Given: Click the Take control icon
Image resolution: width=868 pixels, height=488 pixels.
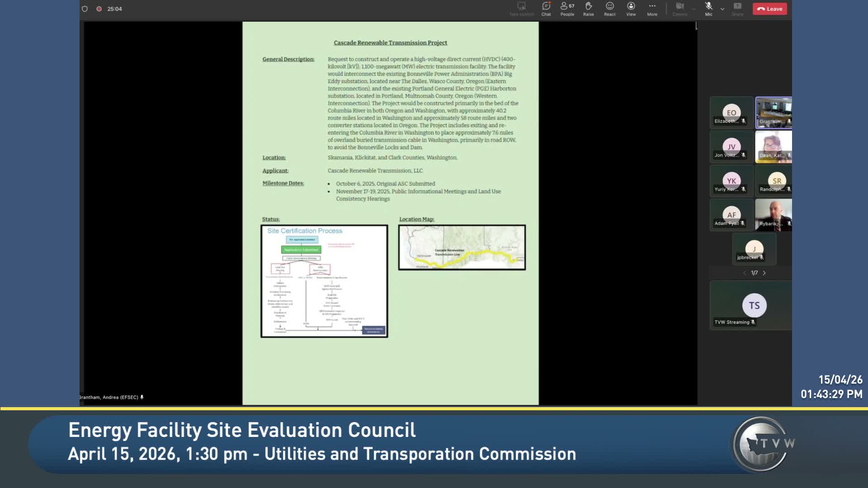Looking at the screenshot, I should click(x=521, y=9).
